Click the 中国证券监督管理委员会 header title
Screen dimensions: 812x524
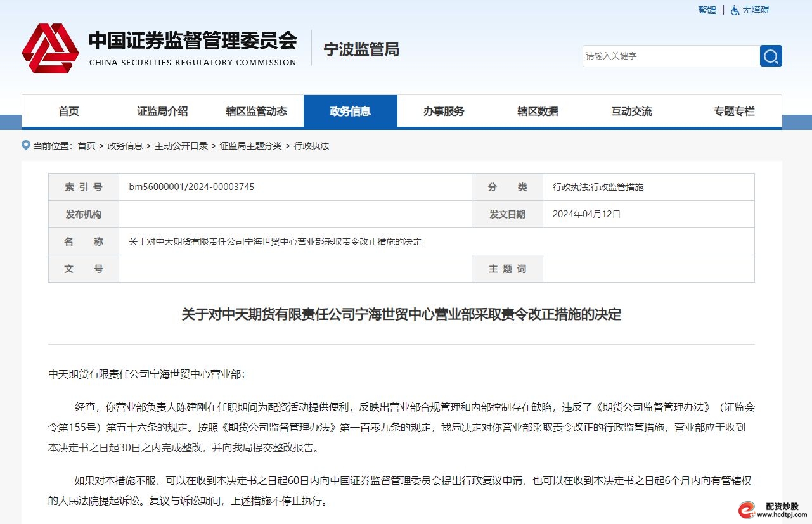click(x=193, y=41)
